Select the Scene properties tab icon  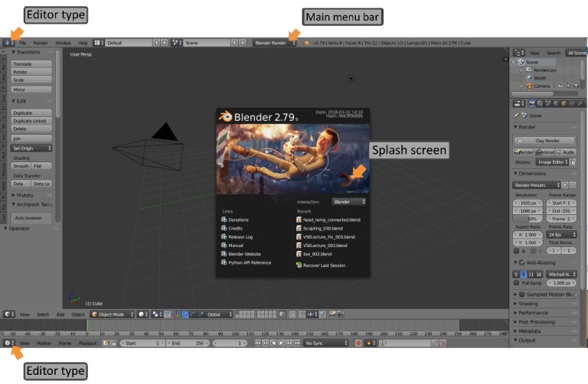click(547, 103)
